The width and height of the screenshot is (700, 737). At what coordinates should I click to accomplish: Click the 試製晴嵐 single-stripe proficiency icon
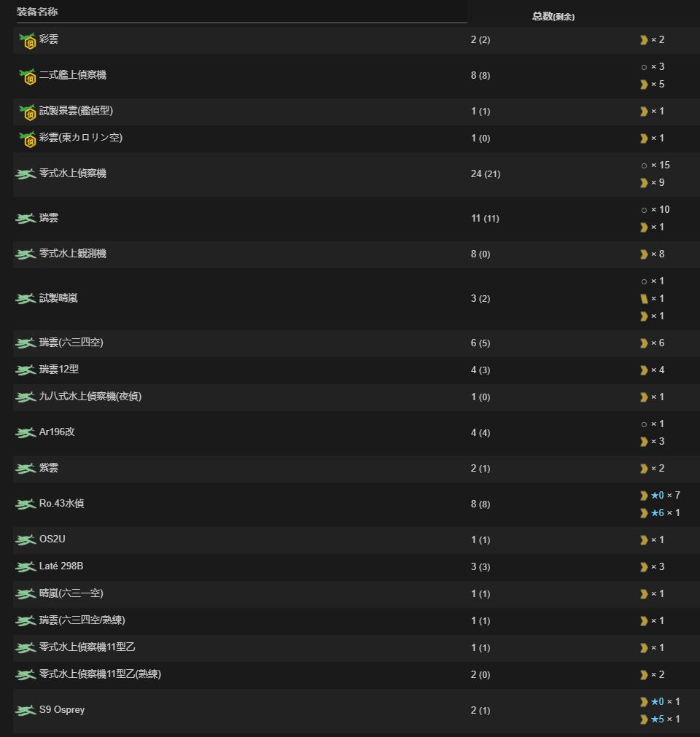(644, 299)
